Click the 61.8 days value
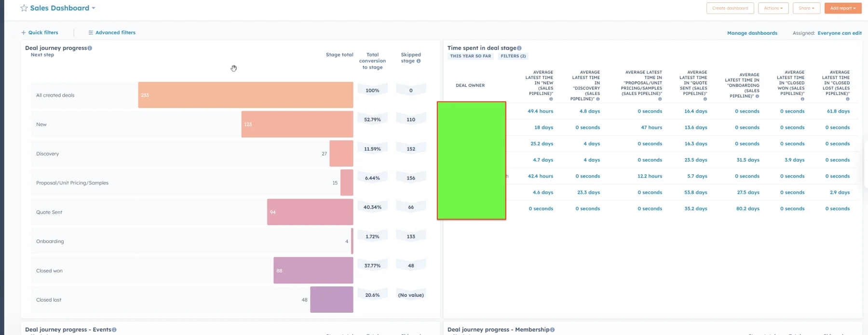This screenshot has height=335, width=868. [838, 111]
